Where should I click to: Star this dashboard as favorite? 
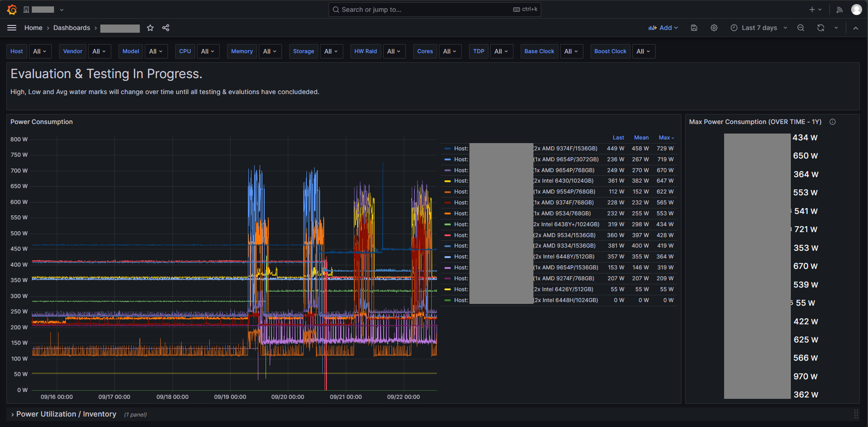point(150,28)
